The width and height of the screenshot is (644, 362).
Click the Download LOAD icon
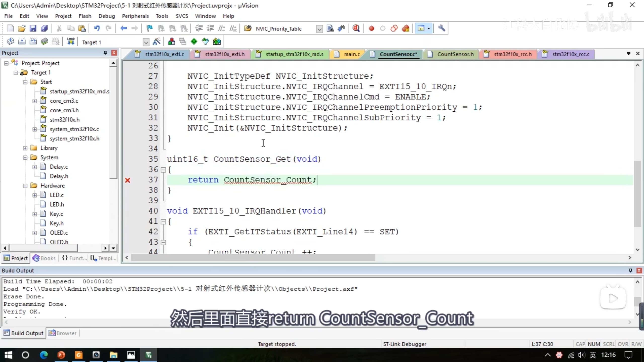(71, 42)
